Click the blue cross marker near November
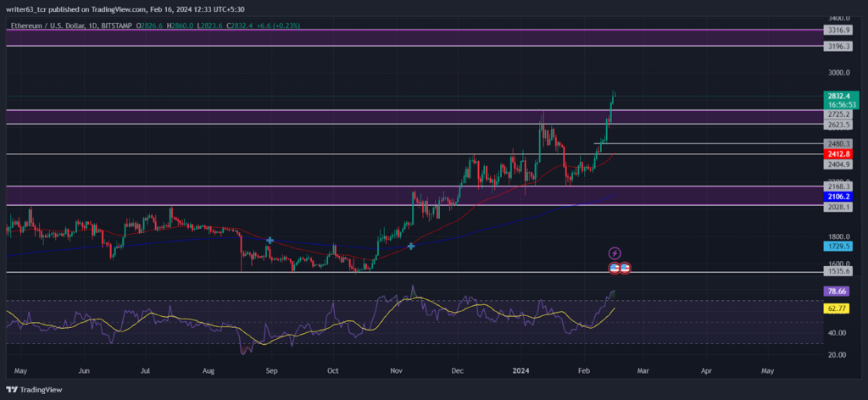The image size is (868, 400). click(411, 246)
